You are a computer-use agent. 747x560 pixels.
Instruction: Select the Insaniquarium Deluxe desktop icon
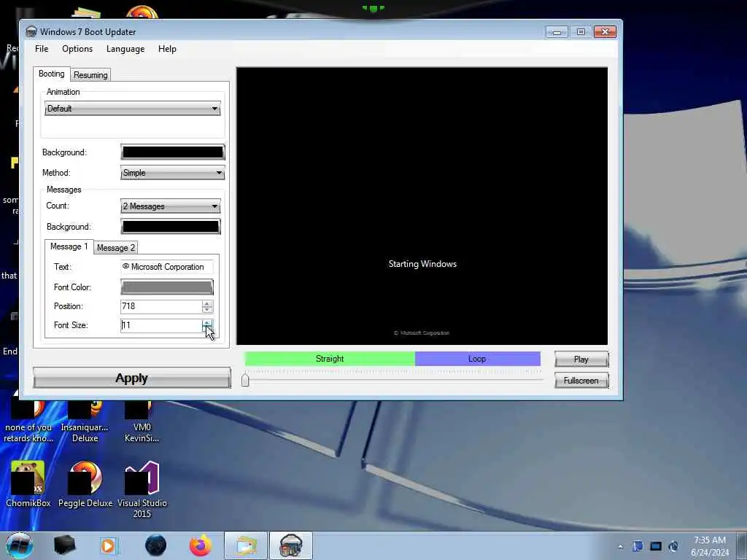tap(85, 421)
